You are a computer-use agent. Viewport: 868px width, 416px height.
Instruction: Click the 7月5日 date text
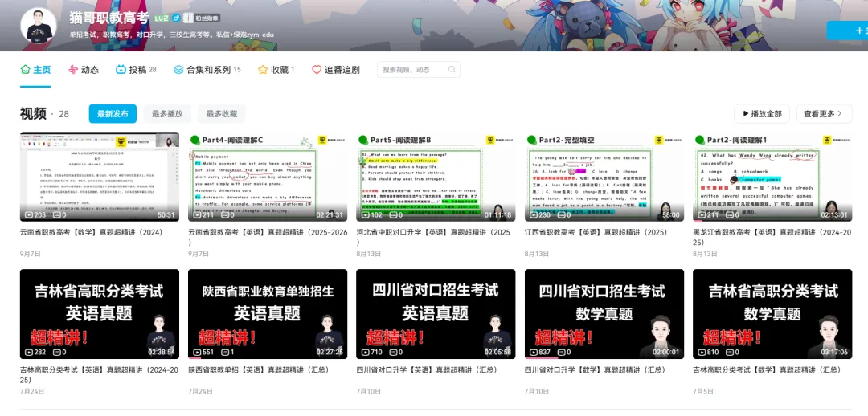click(x=702, y=391)
